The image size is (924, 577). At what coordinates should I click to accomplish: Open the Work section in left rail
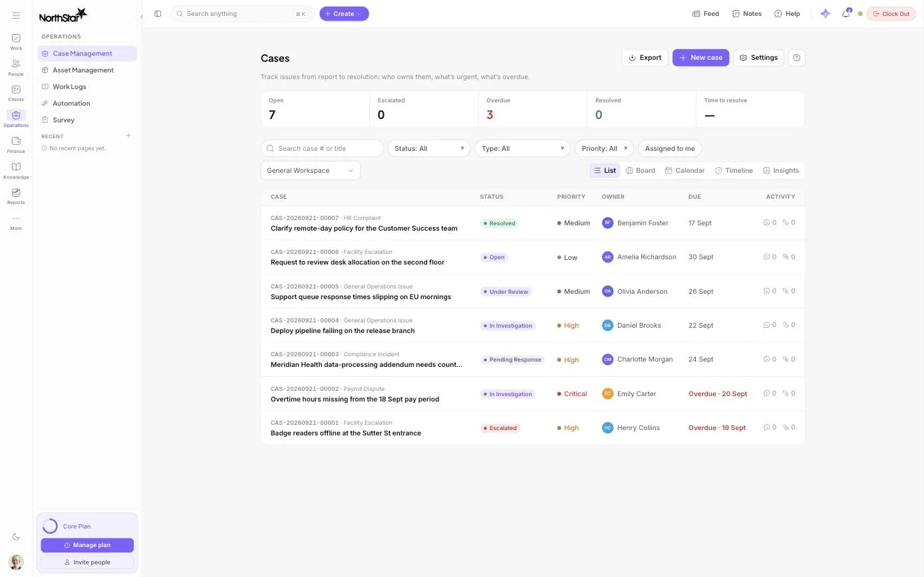point(16,42)
